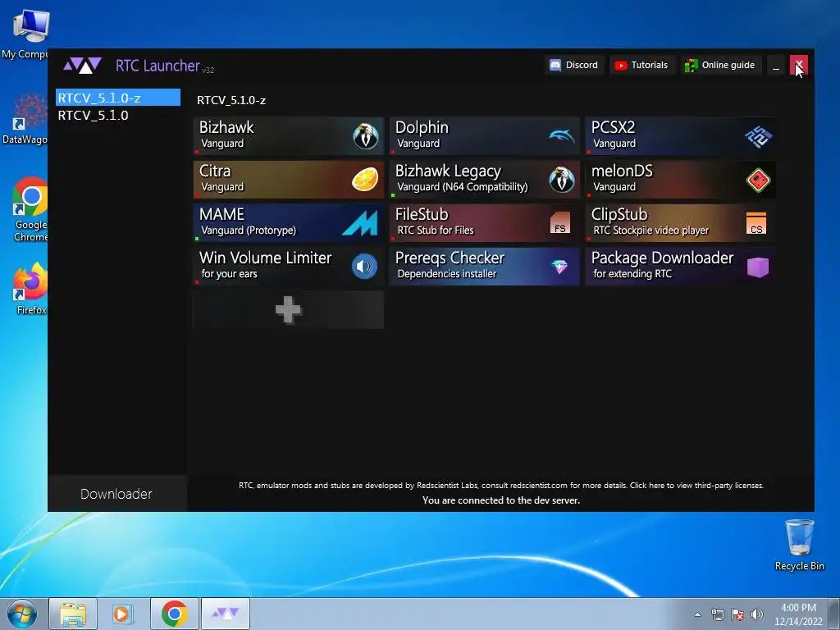Click the Action Center flag tray icon

[x=737, y=614]
